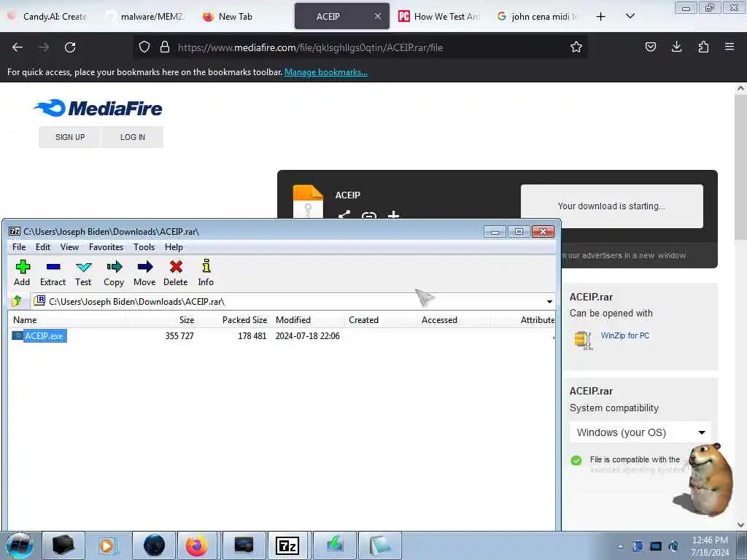Open Windows (your OS) compatibility dropdown

[640, 432]
